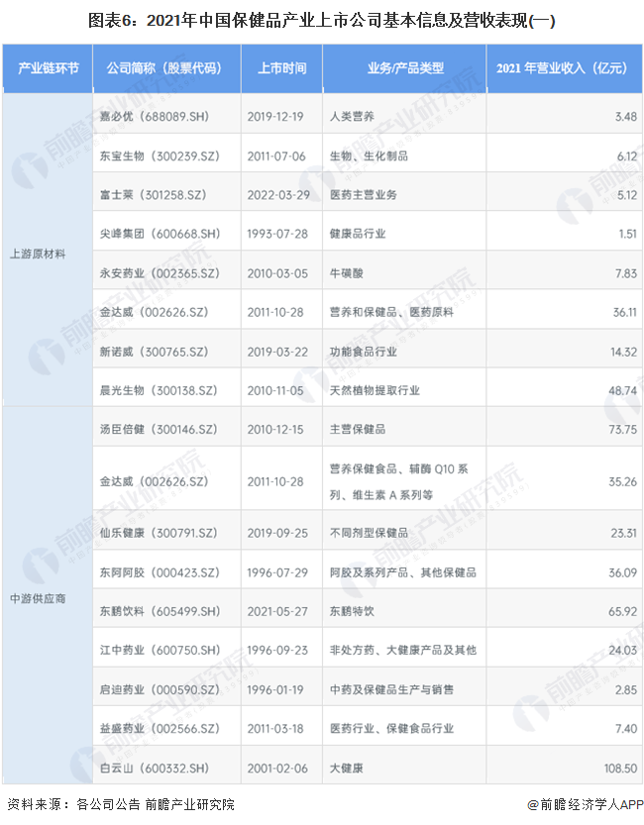Click listing date 2019-09-25
The height and width of the screenshot is (825, 644).
click(x=277, y=533)
